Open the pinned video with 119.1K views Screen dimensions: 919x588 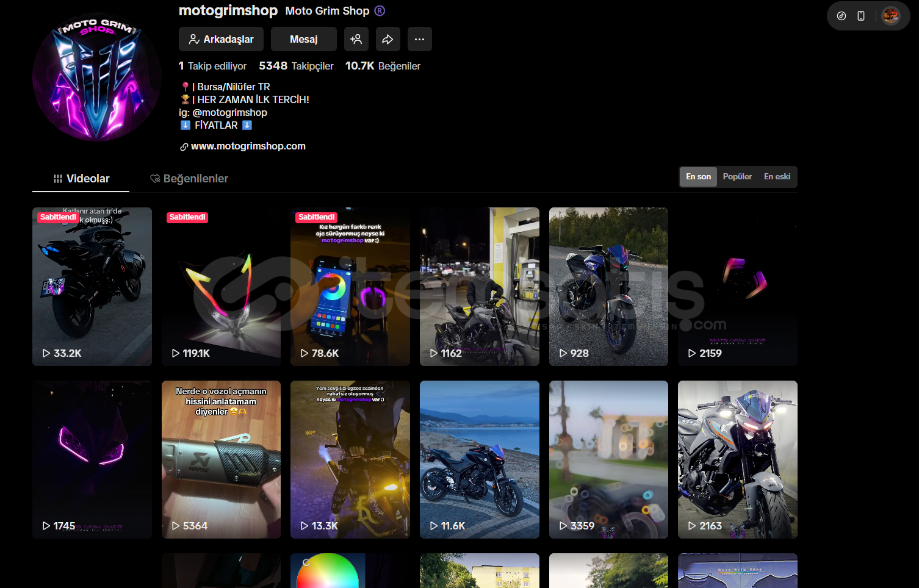click(221, 287)
